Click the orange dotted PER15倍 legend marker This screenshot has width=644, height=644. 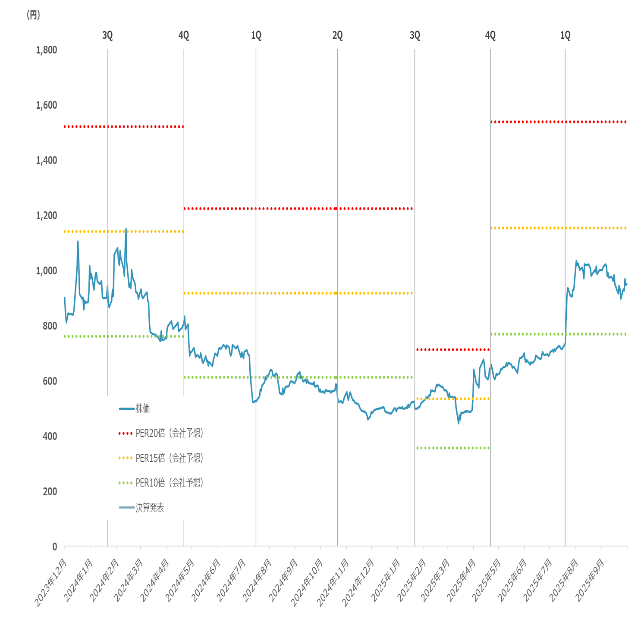[126, 458]
